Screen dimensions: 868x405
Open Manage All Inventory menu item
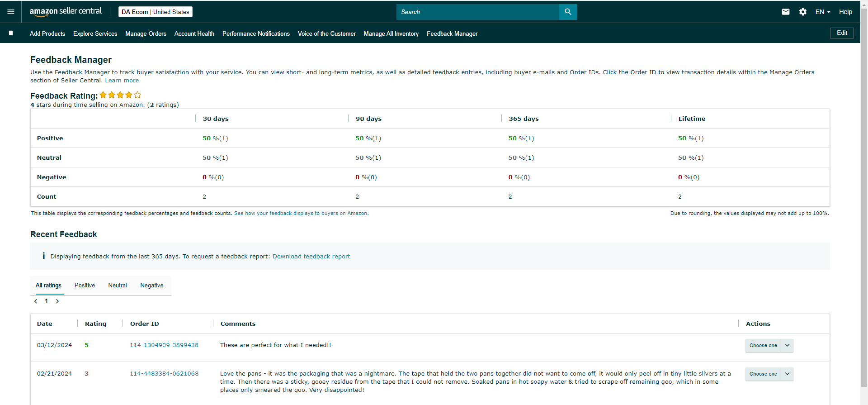tap(391, 33)
